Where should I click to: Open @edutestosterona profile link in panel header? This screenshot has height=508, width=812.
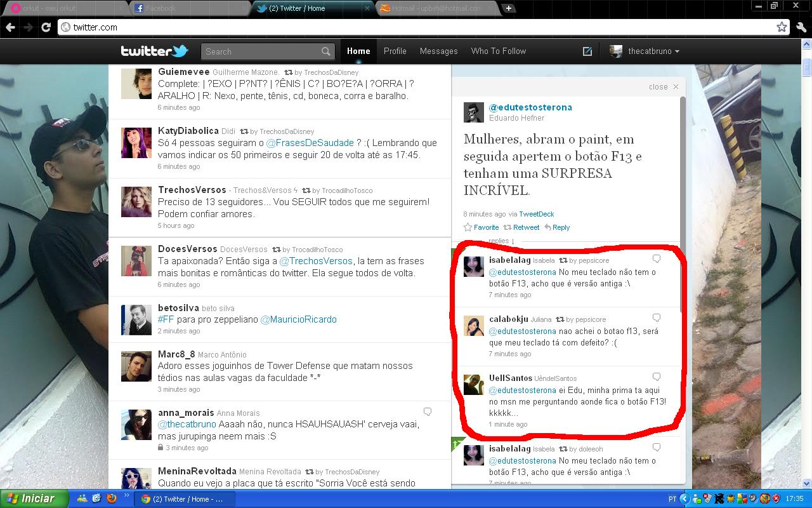(530, 107)
